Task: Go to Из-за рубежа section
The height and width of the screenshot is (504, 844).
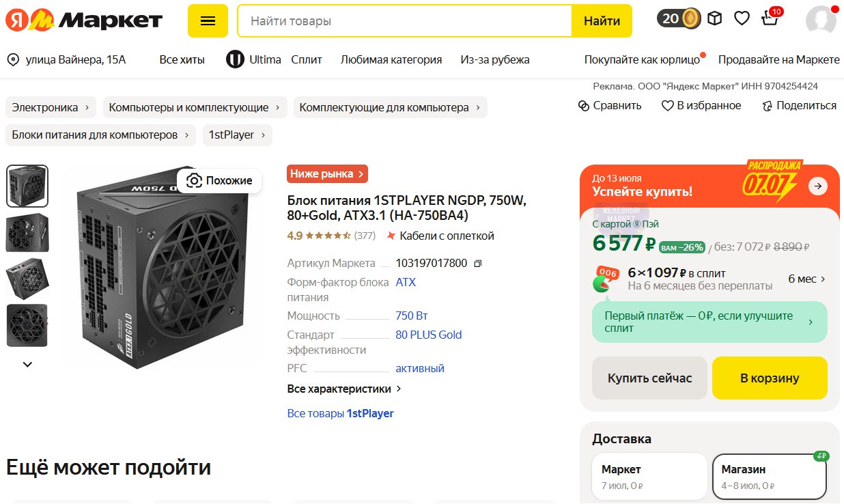Action: tap(495, 59)
